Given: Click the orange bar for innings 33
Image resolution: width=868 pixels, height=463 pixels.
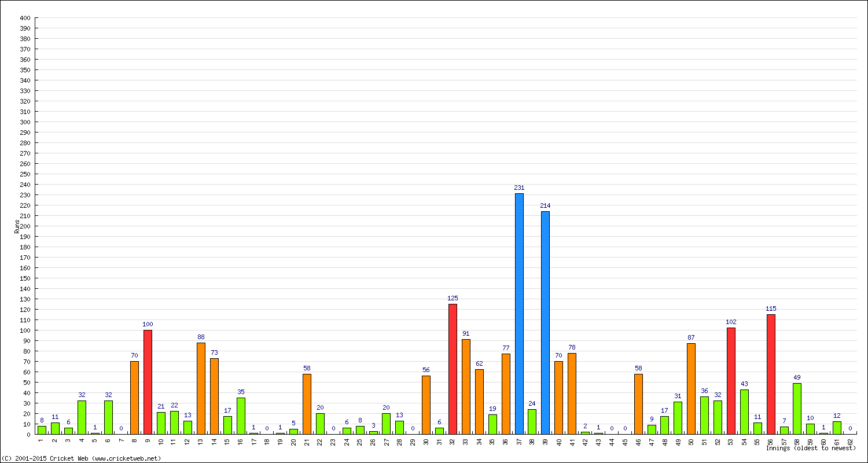Looking at the screenshot, I should click(466, 387).
